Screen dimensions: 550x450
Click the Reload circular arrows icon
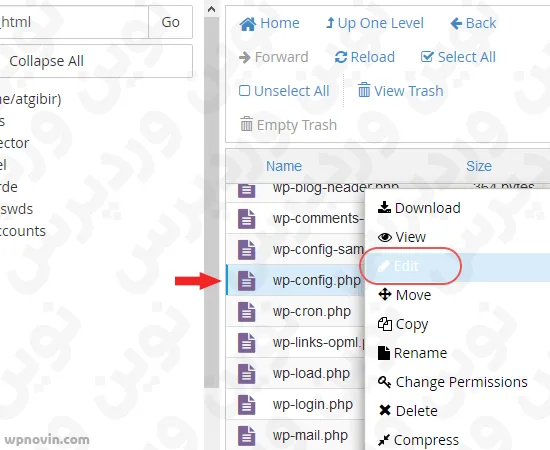click(x=341, y=57)
